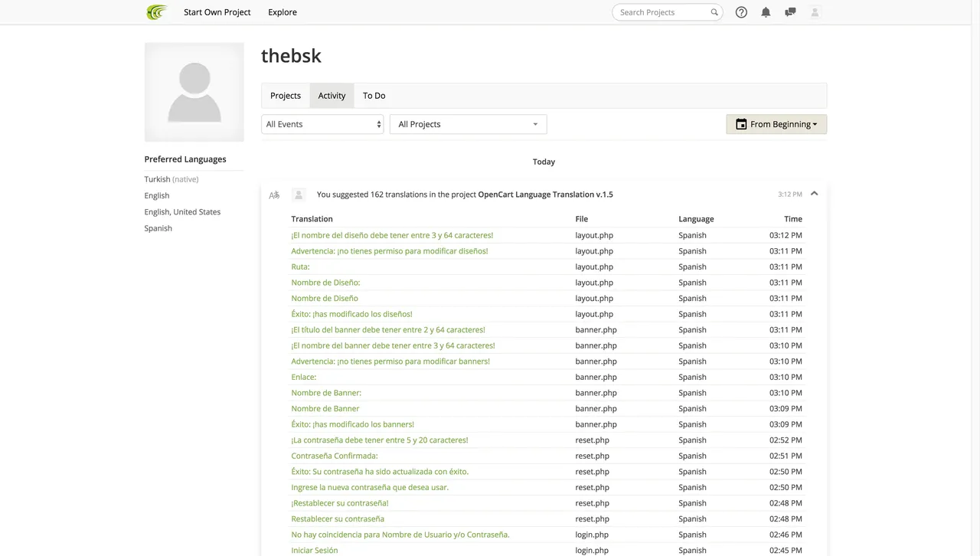
Task: Open the 'Nombre de Banner:' translation with colon
Action: pos(326,393)
